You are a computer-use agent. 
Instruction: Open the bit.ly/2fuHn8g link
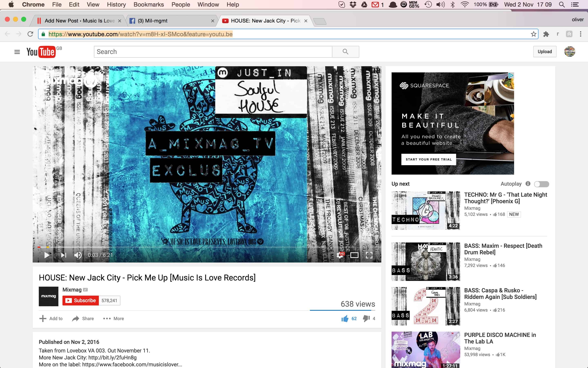tap(112, 358)
